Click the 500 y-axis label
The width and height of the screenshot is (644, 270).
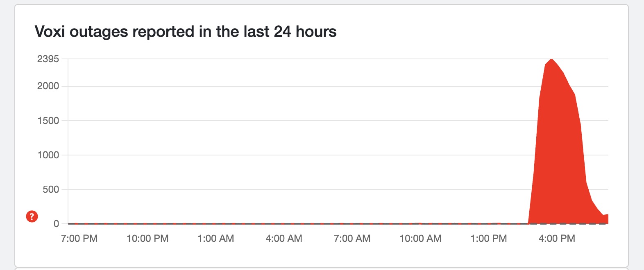coord(50,189)
